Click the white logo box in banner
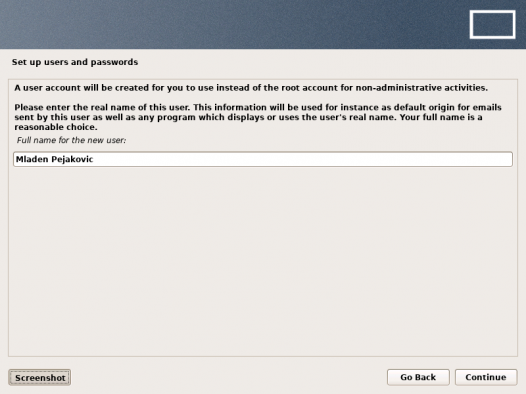This screenshot has height=394, width=526. pyautogui.click(x=492, y=24)
